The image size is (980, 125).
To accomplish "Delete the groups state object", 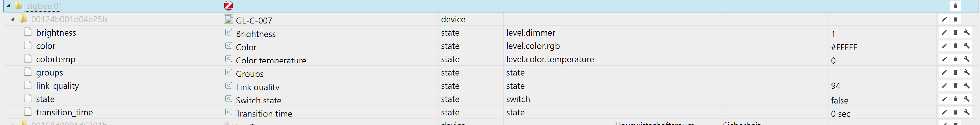I will pyautogui.click(x=955, y=72).
